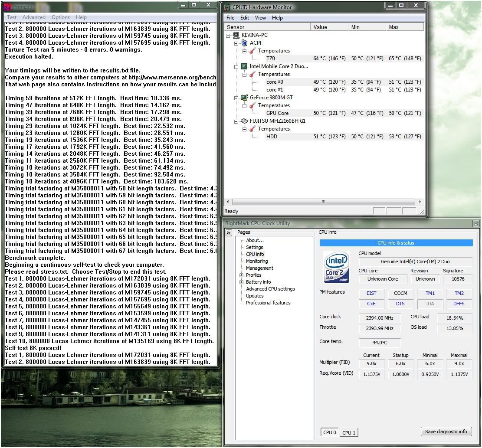Viewport: 482px width, 448px height.
Task: Click the KEVINA-PC computer icon
Action: (x=236, y=35)
